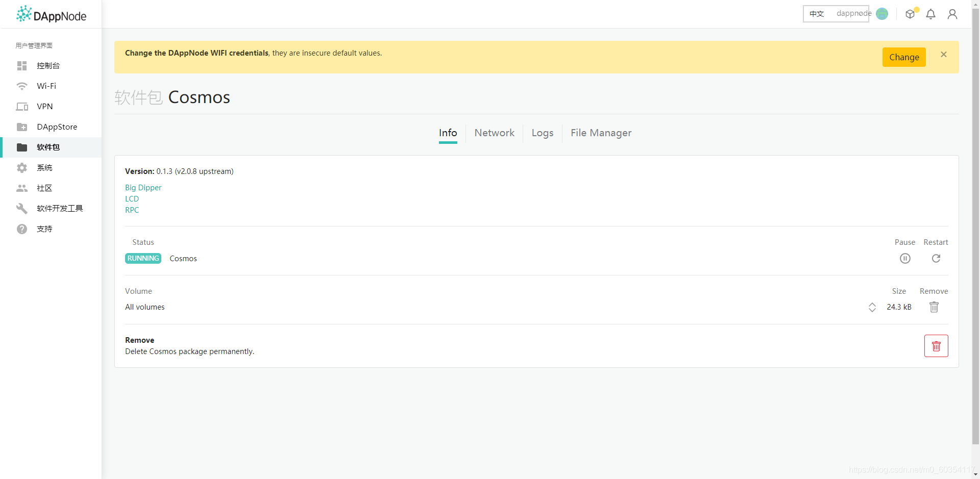980x479 pixels.
Task: Open the 控制台 dashboard icon
Action: [22, 66]
